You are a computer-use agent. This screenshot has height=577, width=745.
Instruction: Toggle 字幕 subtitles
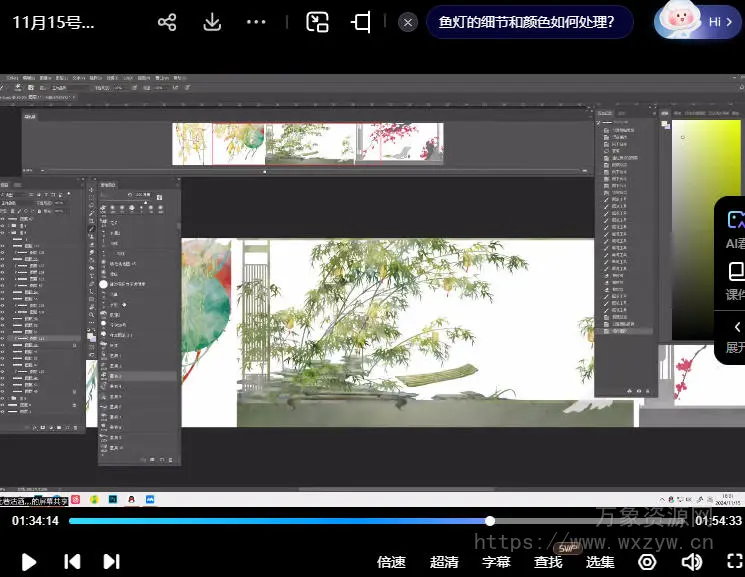click(496, 562)
